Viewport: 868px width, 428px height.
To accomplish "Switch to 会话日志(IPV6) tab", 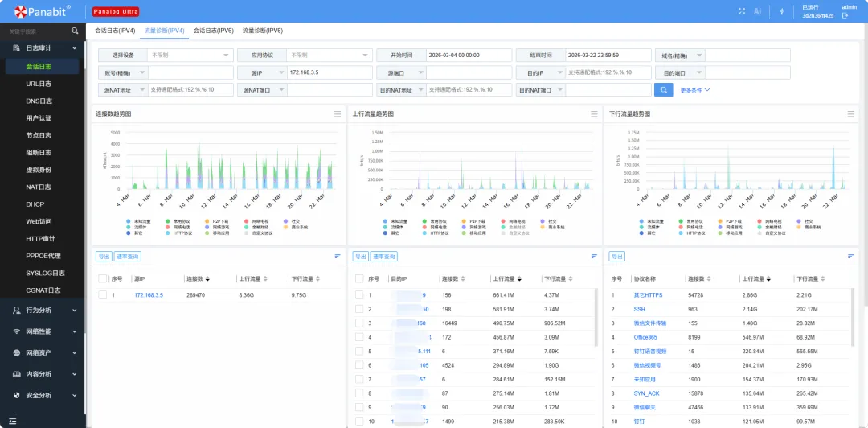I will (x=213, y=31).
